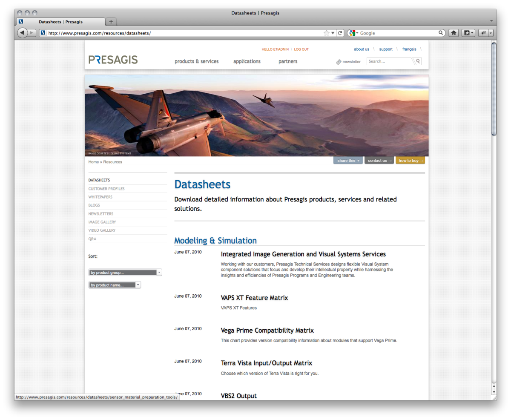Click the fighter jet banner image
The width and height of the screenshot is (511, 420).
point(257,115)
